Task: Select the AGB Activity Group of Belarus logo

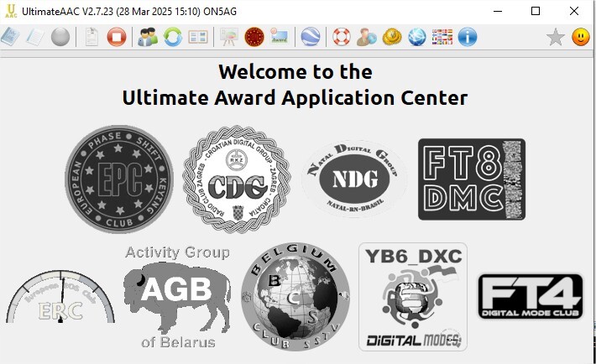Action: [177, 297]
